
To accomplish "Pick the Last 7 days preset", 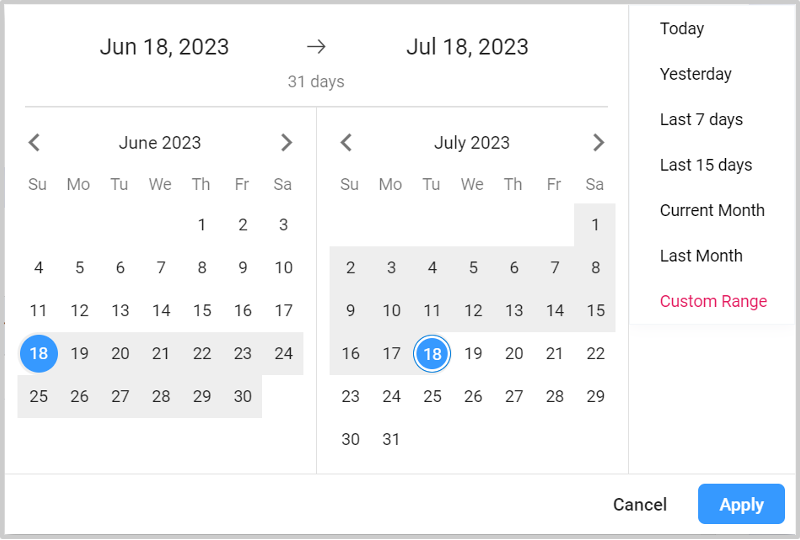I will pyautogui.click(x=701, y=120).
